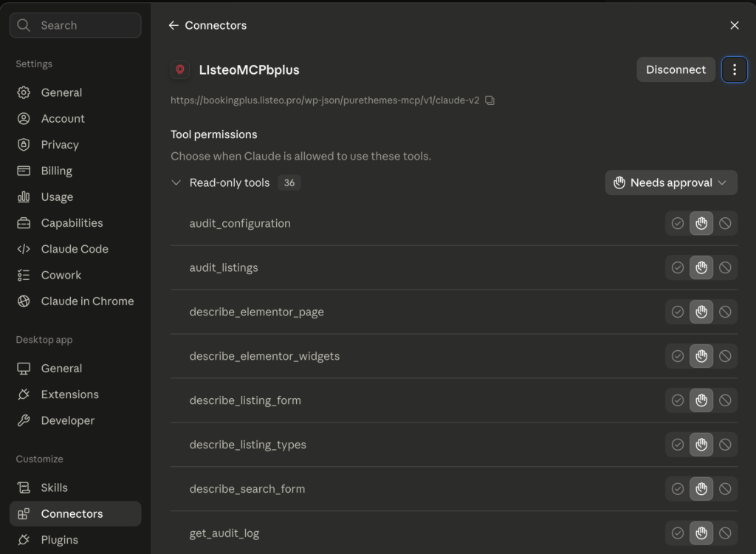Click the connector URL text
The image size is (756, 554).
pyautogui.click(x=325, y=100)
